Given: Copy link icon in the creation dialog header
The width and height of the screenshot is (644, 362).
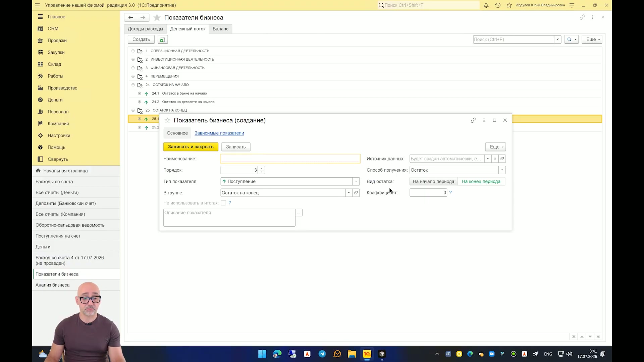Looking at the screenshot, I should 473,120.
